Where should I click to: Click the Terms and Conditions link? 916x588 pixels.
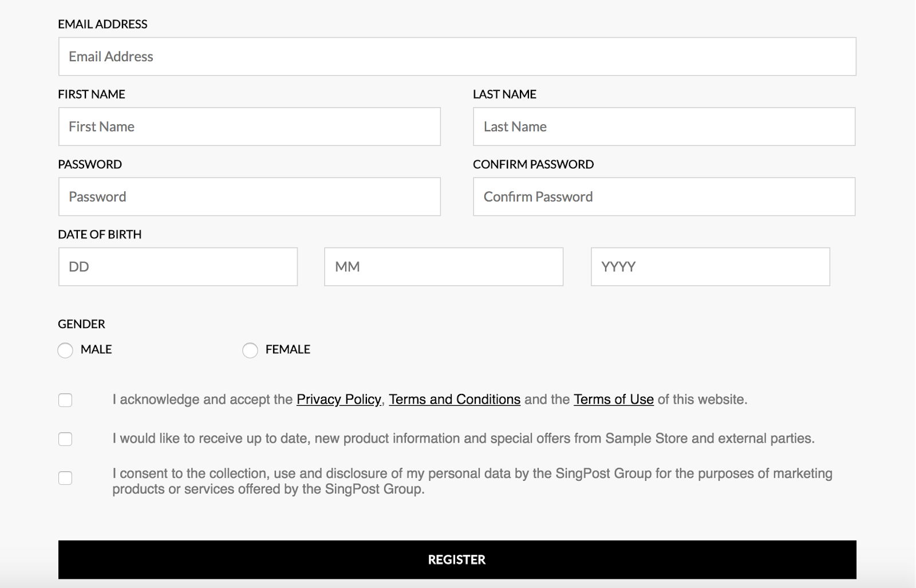(454, 399)
